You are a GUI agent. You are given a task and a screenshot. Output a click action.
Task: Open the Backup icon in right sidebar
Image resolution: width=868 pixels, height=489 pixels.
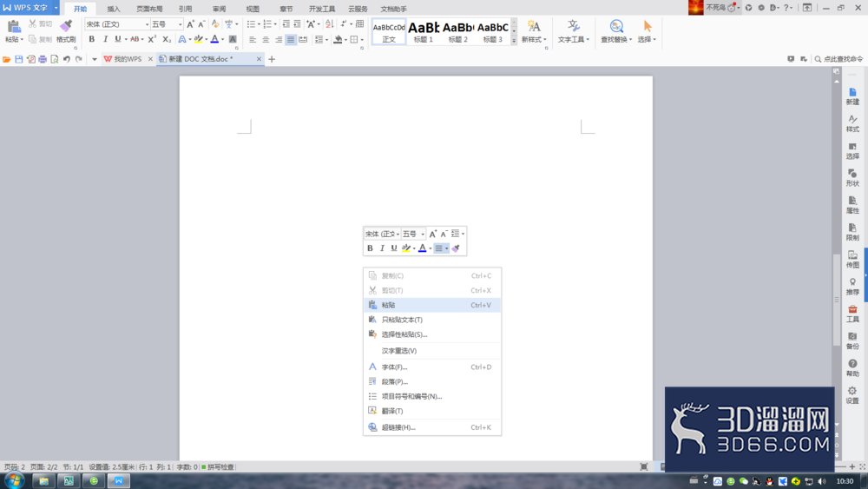click(x=852, y=340)
